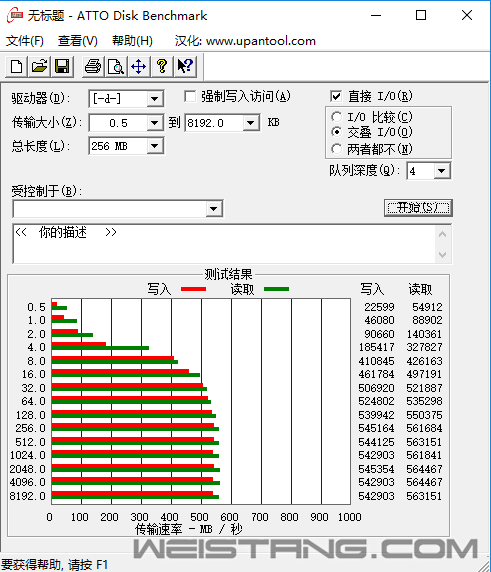Open the 帮助(H) menu

(x=132, y=41)
